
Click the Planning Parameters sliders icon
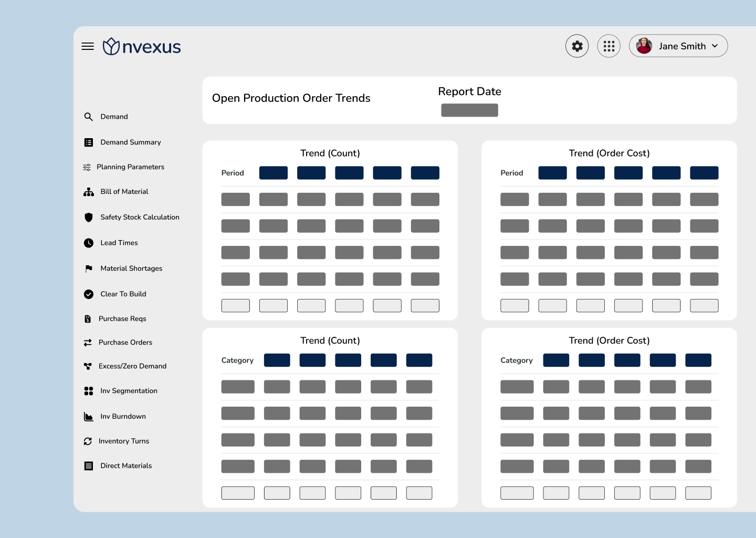(x=87, y=167)
